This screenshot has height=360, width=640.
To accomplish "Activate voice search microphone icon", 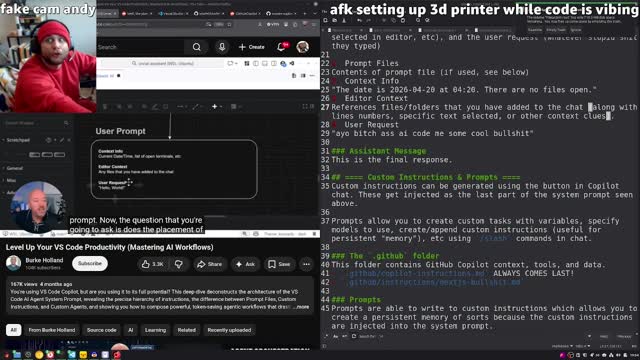I will (x=222, y=47).
